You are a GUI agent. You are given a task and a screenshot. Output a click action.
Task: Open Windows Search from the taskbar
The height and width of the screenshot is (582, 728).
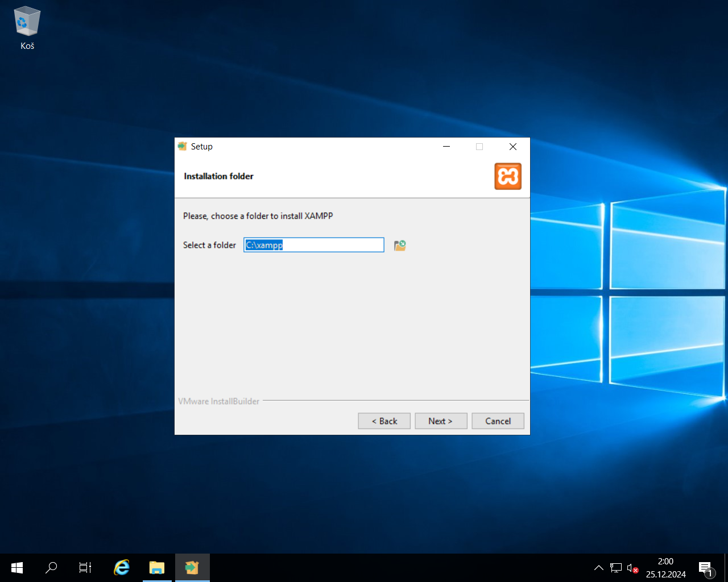tap(51, 567)
